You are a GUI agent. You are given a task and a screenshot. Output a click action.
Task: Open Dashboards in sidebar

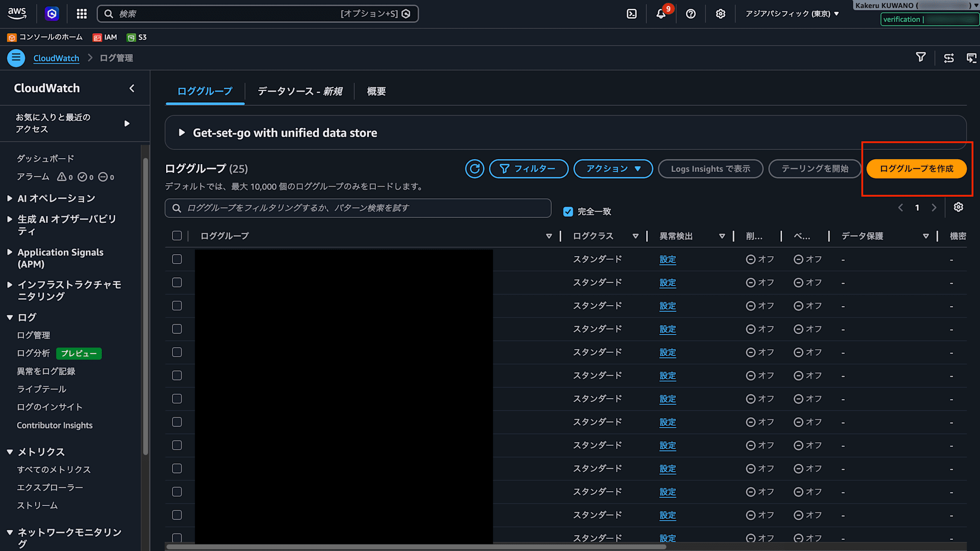[x=46, y=159]
